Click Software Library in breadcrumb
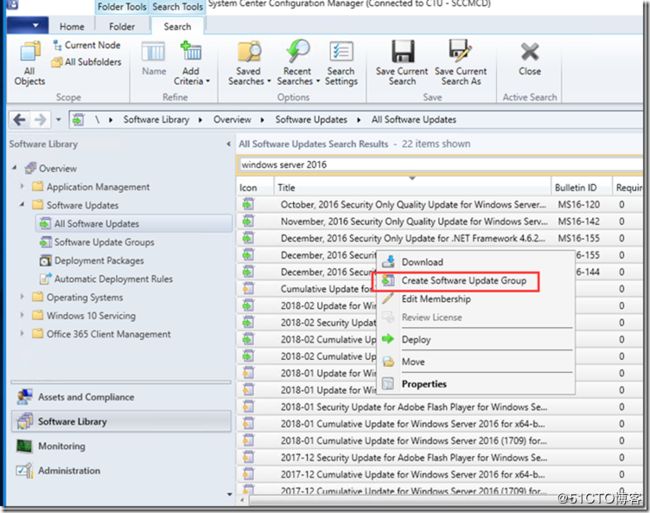Image resolution: width=650 pixels, height=513 pixels. [x=156, y=120]
